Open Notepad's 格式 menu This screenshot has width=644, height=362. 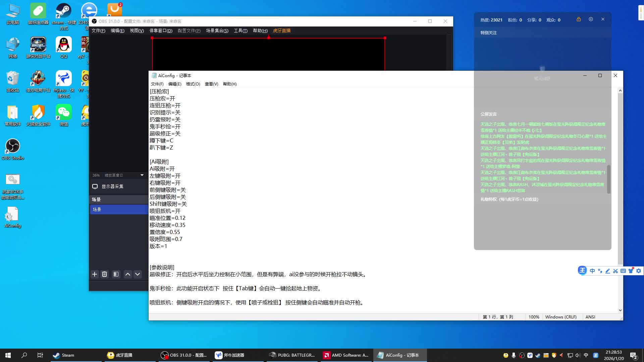[193, 84]
